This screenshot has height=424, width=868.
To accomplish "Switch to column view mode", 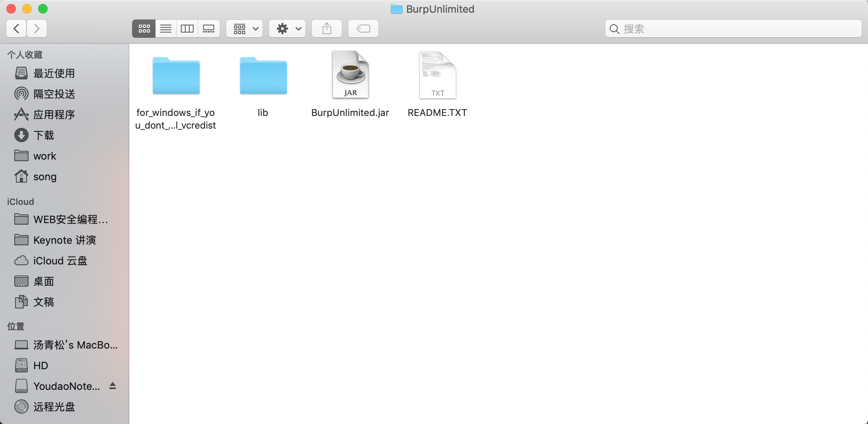I will tap(187, 29).
